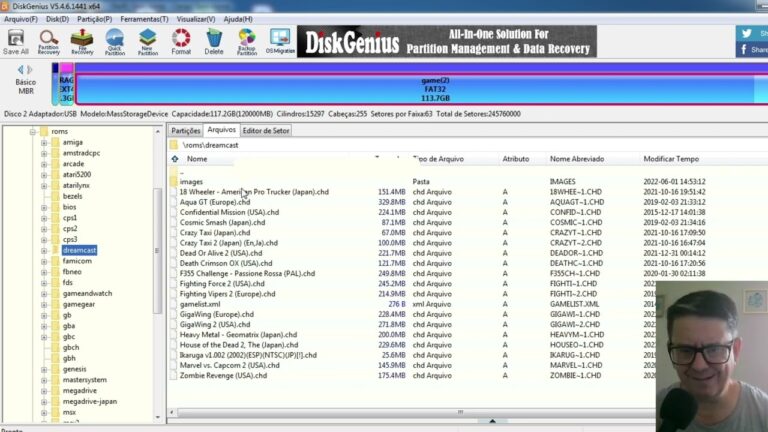Sort files by Nome column header

coord(197,159)
